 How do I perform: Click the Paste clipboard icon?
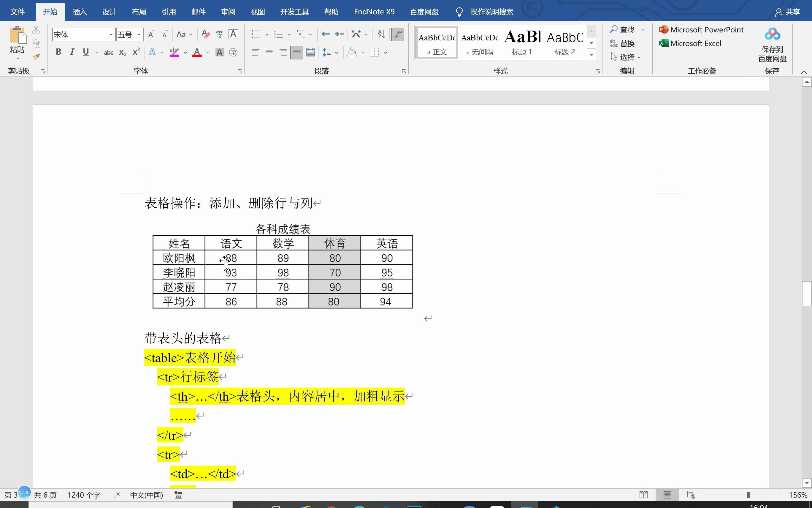17,35
